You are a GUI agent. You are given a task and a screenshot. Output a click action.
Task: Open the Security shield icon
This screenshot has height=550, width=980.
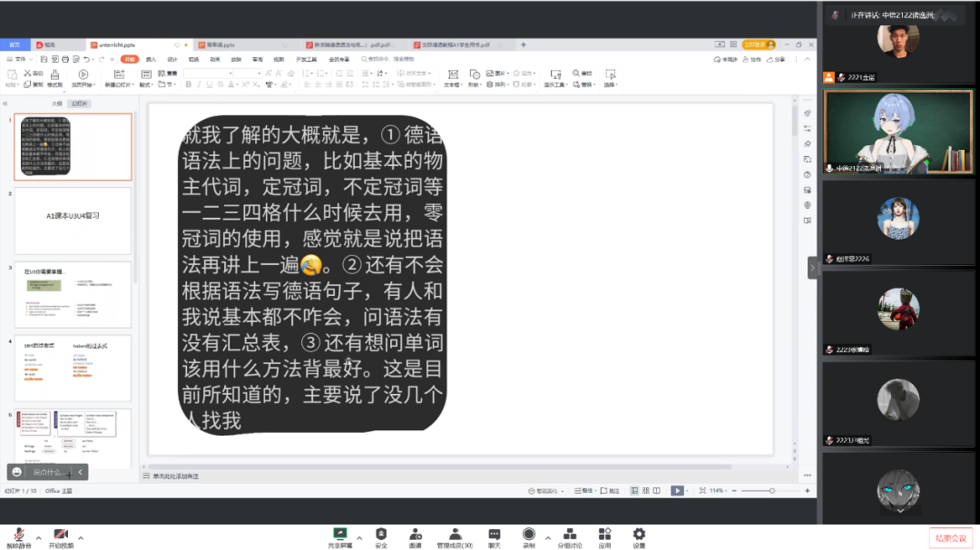click(381, 534)
